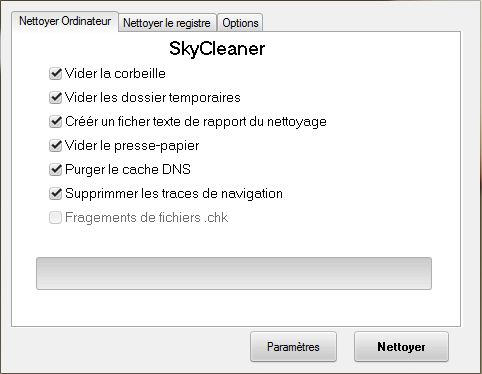Click the SkyCleaner title heading

[217, 49]
